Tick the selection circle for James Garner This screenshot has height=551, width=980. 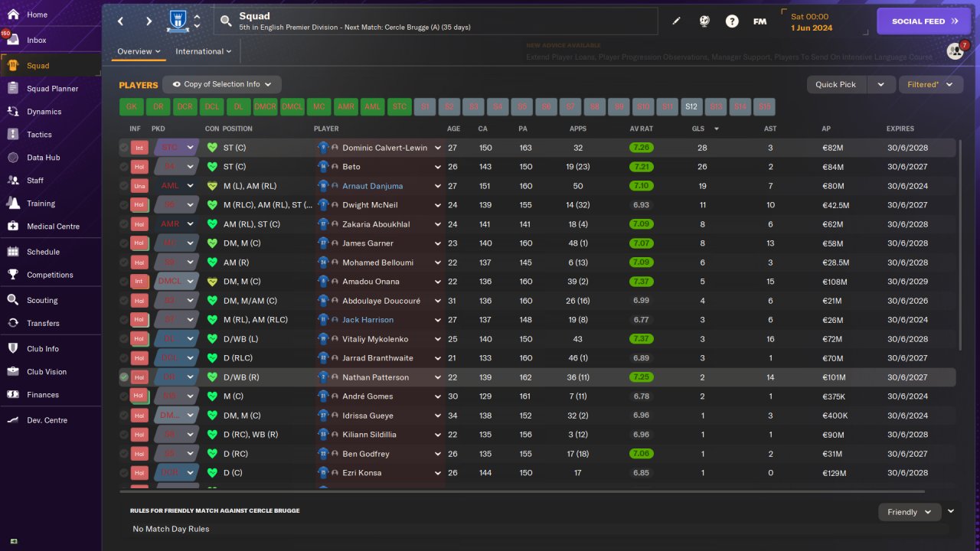click(x=124, y=243)
